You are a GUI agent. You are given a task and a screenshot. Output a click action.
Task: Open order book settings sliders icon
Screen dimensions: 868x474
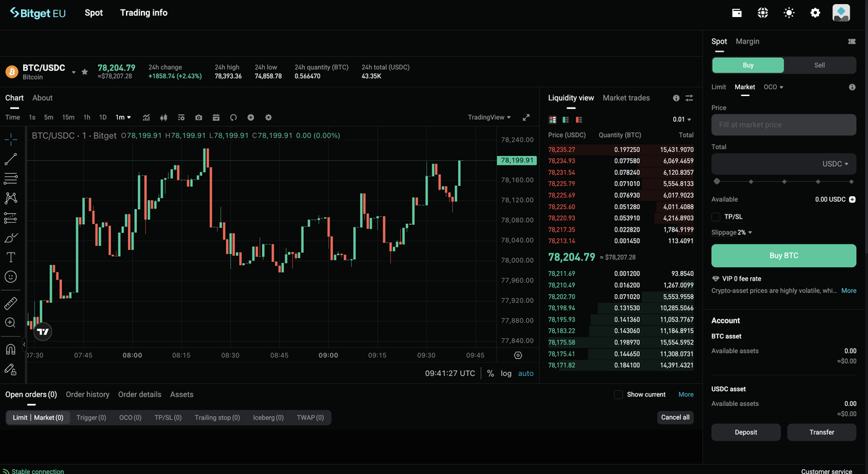point(689,98)
